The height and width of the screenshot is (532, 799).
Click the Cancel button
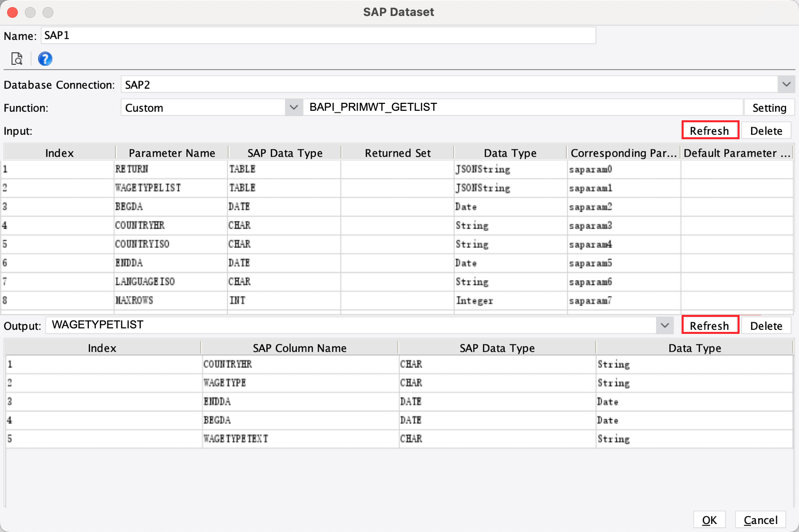(x=761, y=520)
